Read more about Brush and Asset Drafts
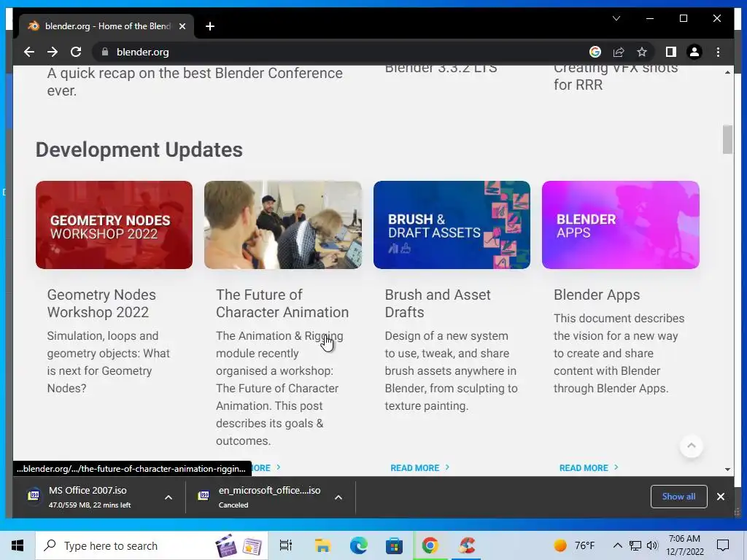This screenshot has width=747, height=560. (419, 467)
